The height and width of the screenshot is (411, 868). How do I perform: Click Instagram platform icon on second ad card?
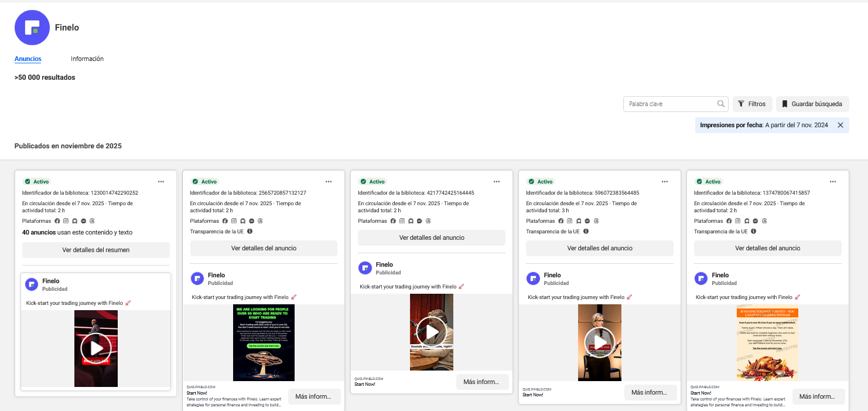234,221
